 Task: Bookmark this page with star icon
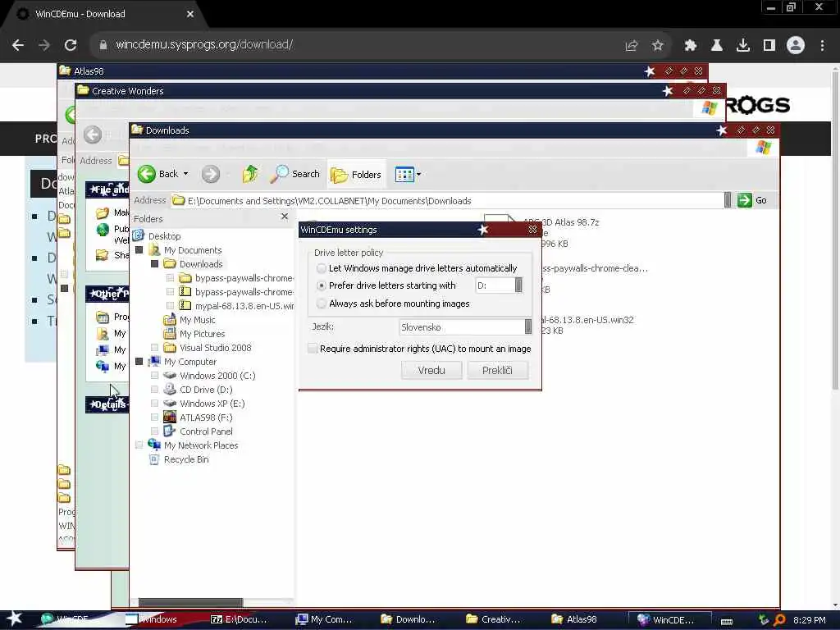coord(658,46)
